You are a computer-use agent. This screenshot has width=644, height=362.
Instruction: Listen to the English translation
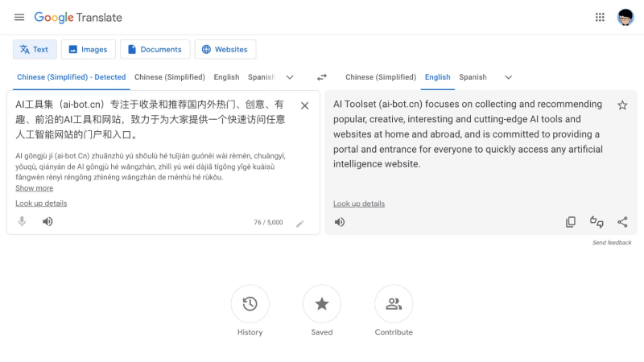tap(340, 222)
